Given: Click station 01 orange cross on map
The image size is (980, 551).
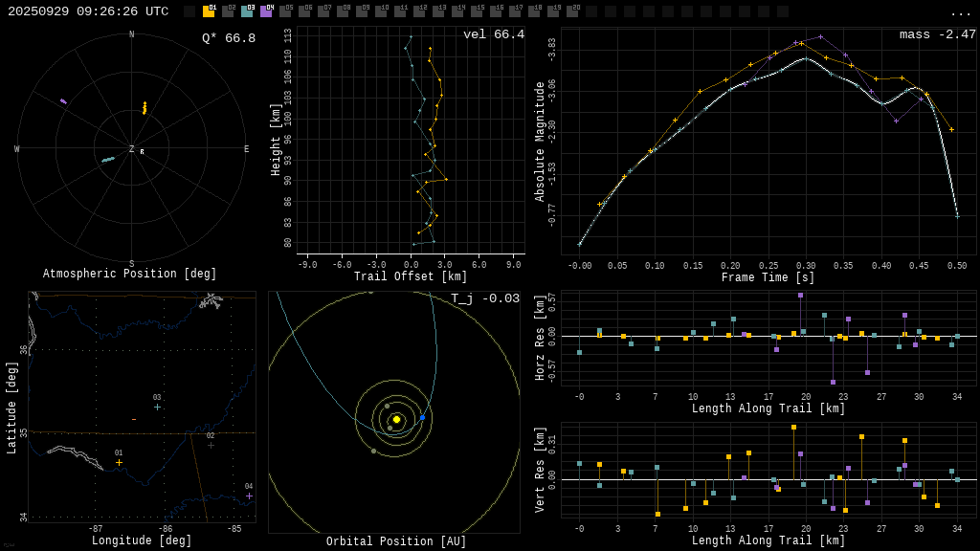Looking at the screenshot, I should point(119,462).
